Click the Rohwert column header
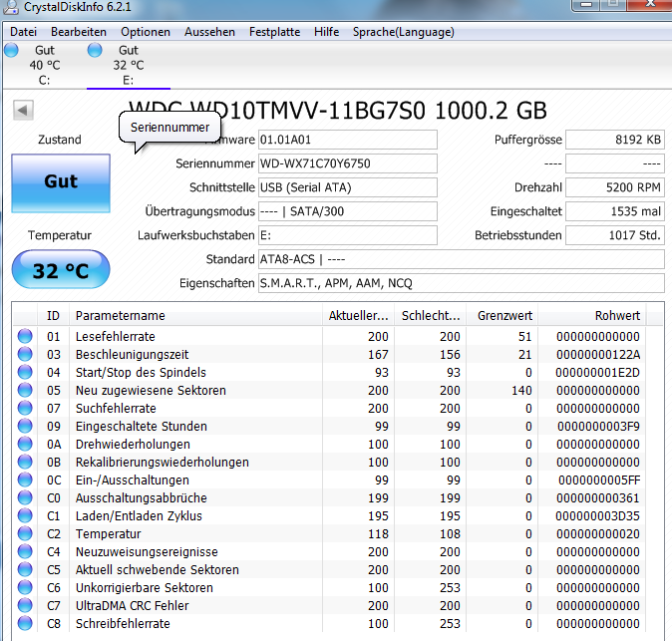The height and width of the screenshot is (641, 672). tap(592, 316)
